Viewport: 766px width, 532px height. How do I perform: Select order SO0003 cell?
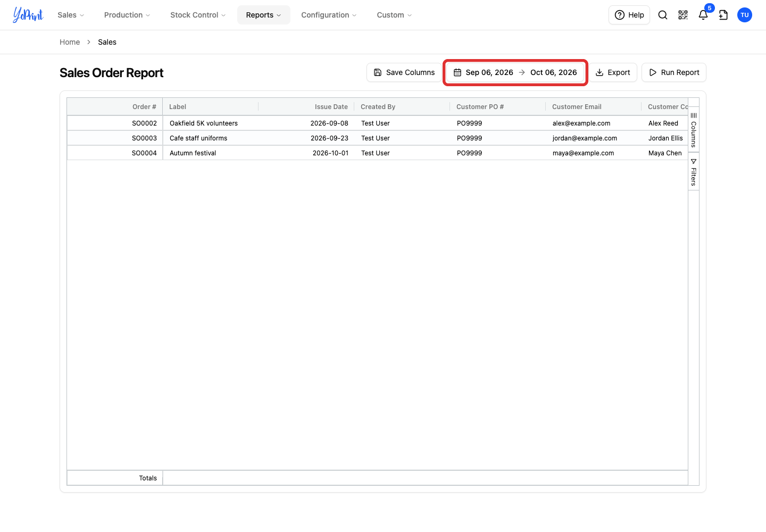115,138
